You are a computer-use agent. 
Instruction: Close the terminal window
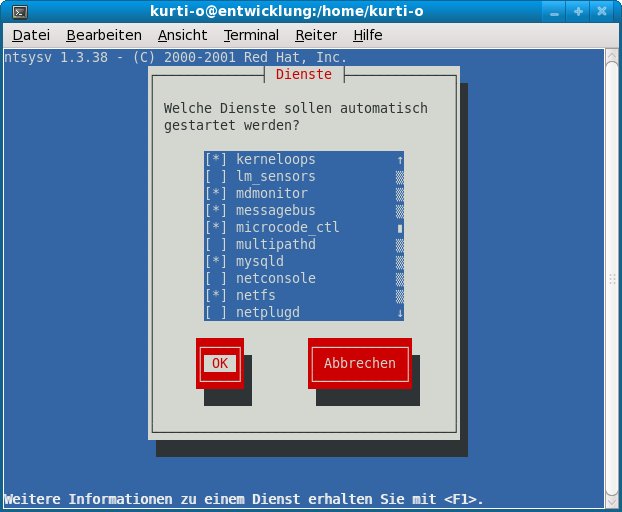[x=605, y=13]
